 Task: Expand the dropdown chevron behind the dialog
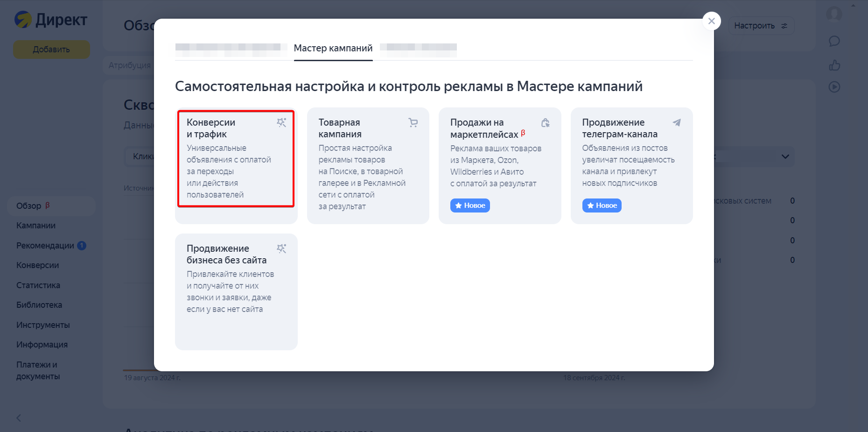(x=785, y=156)
